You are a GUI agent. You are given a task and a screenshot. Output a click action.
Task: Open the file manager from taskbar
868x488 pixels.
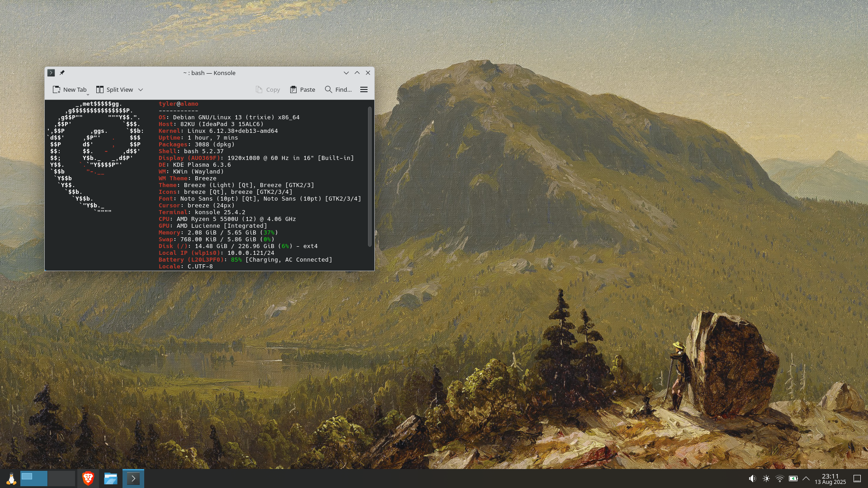point(111,479)
